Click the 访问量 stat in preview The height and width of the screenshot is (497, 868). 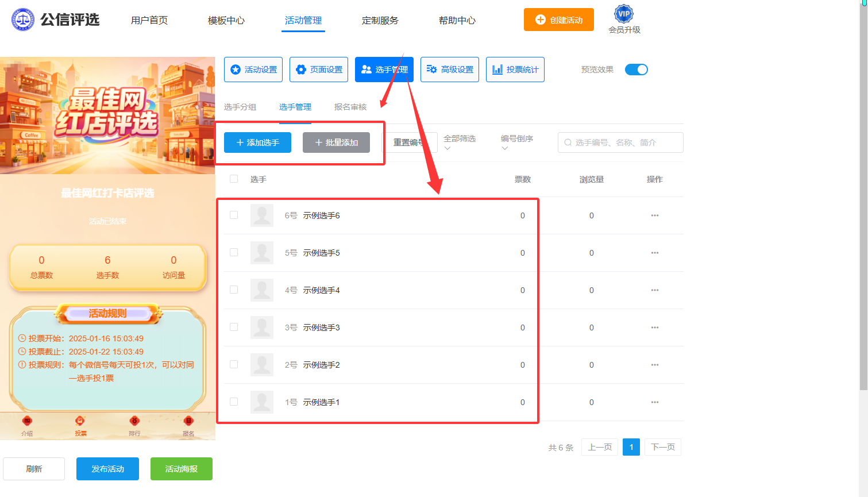click(x=173, y=267)
